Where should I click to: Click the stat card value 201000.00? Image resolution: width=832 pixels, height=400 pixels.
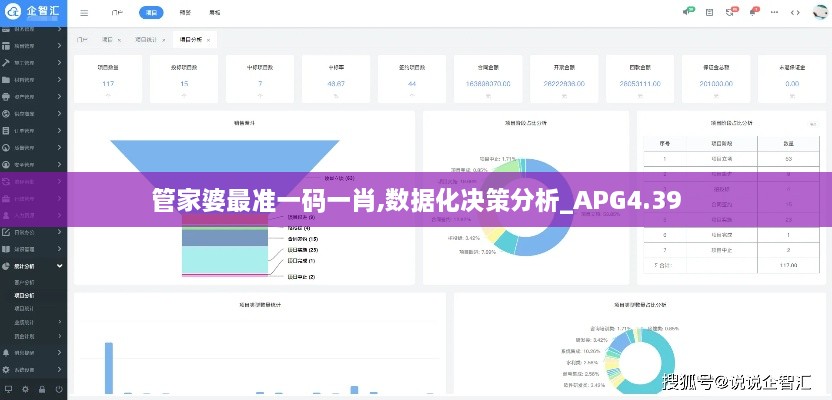click(x=716, y=83)
